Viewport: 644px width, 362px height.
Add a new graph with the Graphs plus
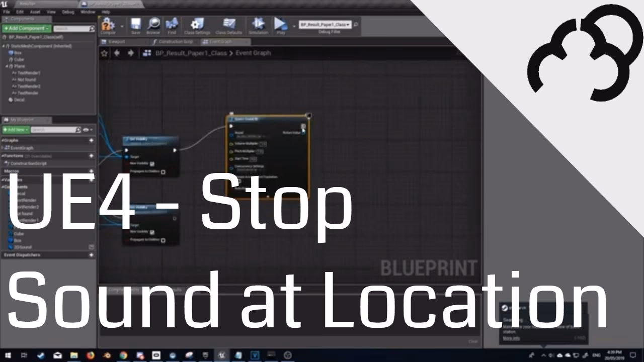pos(91,140)
